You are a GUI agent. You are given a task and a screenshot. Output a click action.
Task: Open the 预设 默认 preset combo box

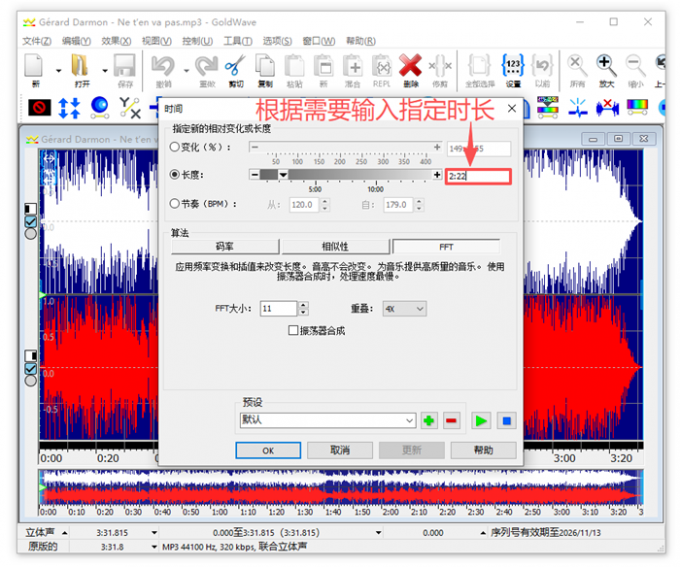(328, 420)
